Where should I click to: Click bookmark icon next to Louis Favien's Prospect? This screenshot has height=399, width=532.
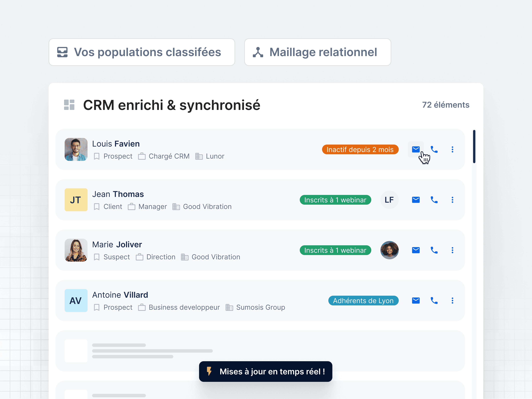[96, 156]
